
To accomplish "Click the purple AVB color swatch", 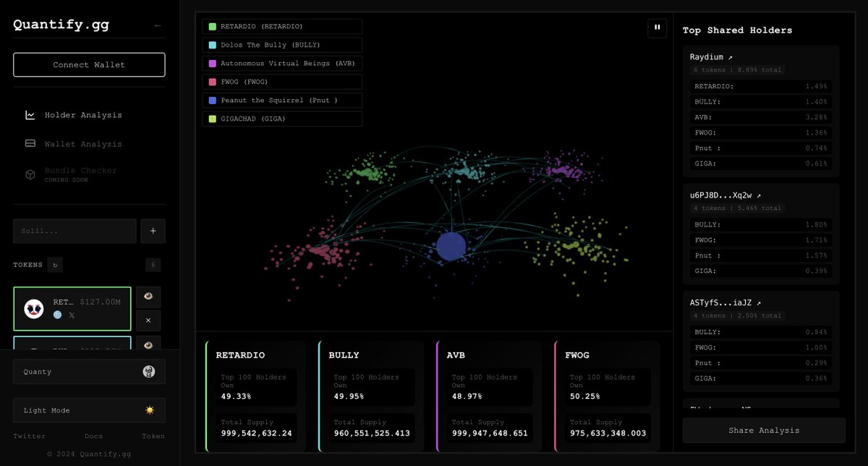I will point(213,63).
